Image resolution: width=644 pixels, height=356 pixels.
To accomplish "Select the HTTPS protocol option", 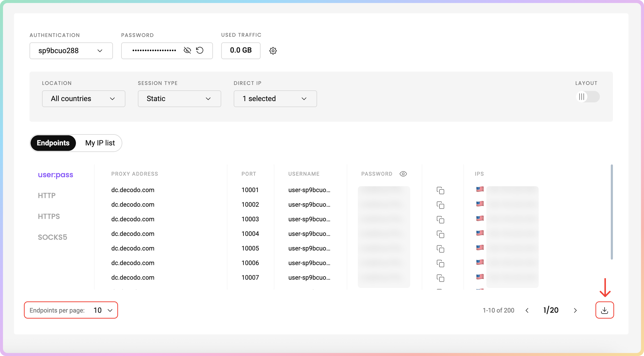I will [49, 216].
